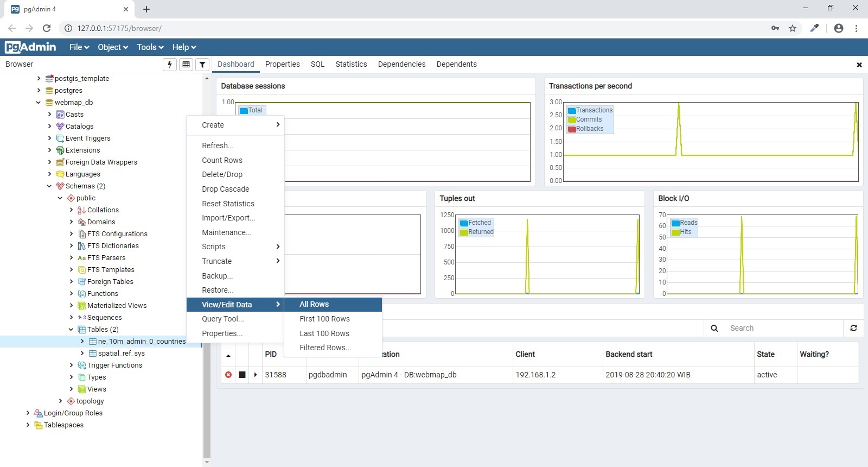The height and width of the screenshot is (467, 868).
Task: Open the Object menu dropdown
Action: (113, 47)
